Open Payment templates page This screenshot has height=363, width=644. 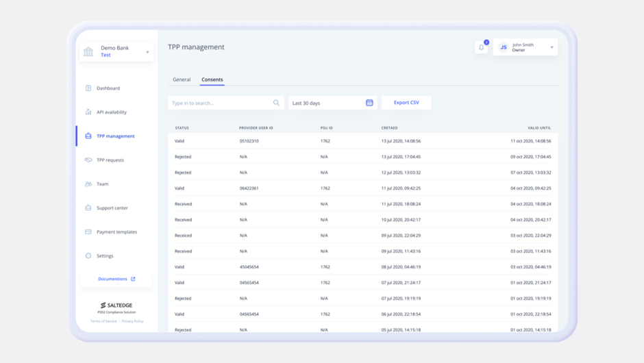pyautogui.click(x=116, y=231)
